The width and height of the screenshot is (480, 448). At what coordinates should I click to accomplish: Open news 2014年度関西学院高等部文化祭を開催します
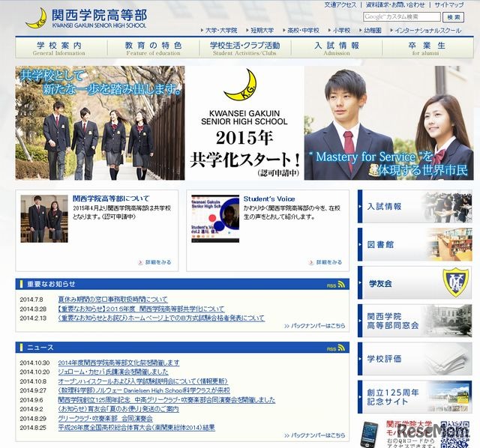point(118,363)
